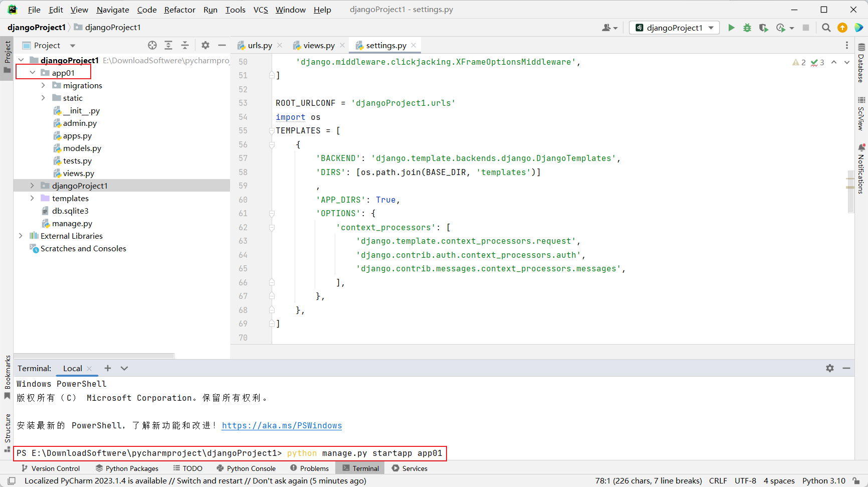This screenshot has height=487, width=868.
Task: Open Version Control tool window
Action: pyautogui.click(x=51, y=468)
